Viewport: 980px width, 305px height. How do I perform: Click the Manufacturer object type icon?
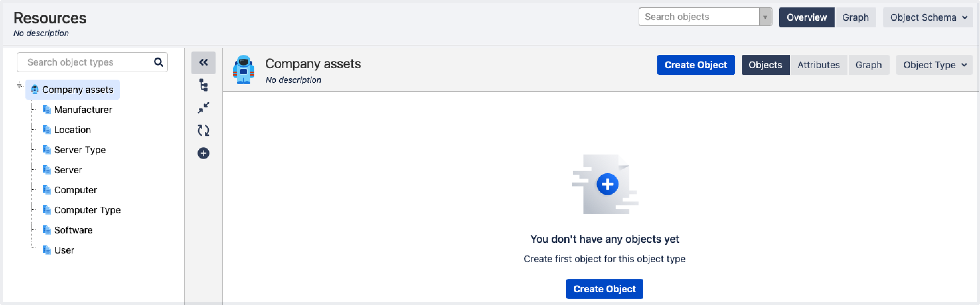point(47,110)
